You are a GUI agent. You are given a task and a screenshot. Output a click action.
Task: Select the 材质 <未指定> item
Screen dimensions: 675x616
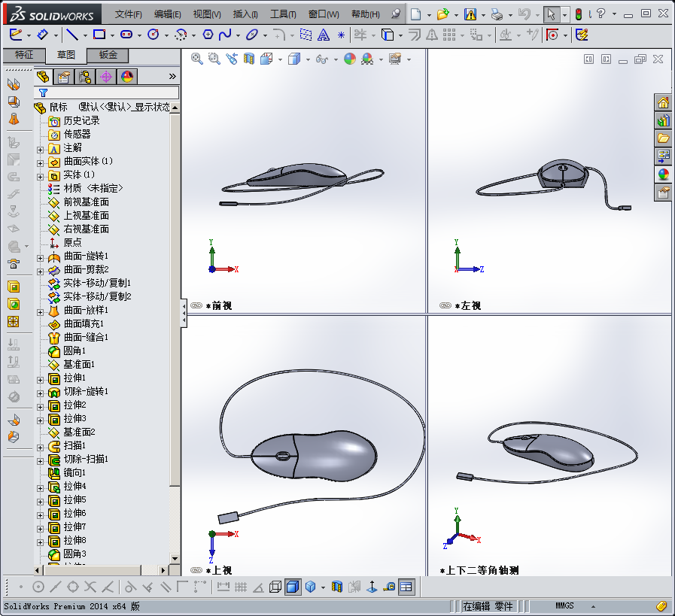click(x=93, y=188)
